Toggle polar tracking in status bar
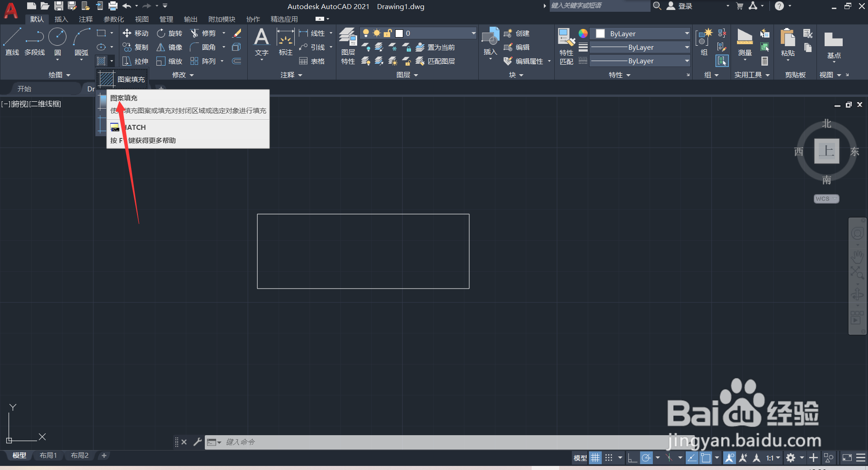The height and width of the screenshot is (470, 868). pos(646,458)
